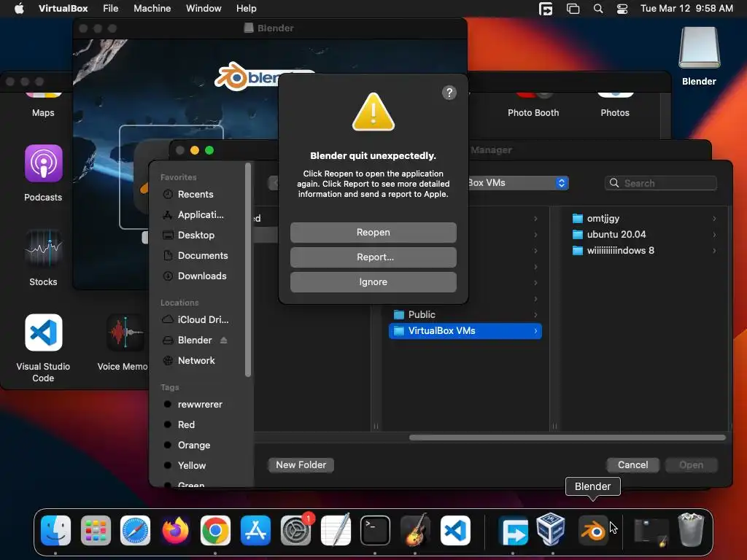Click the Report... button
Viewport: 747px width, 560px height.
(373, 257)
